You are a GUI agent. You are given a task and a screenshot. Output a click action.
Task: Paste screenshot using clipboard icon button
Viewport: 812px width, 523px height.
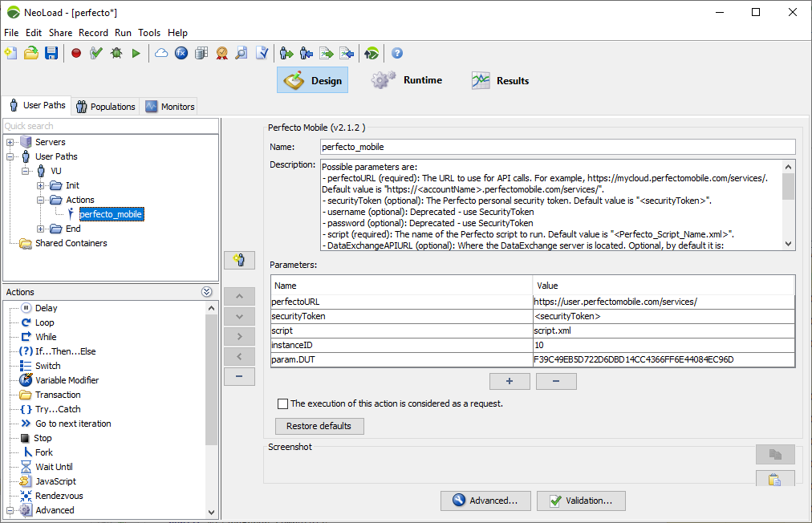pos(775,478)
